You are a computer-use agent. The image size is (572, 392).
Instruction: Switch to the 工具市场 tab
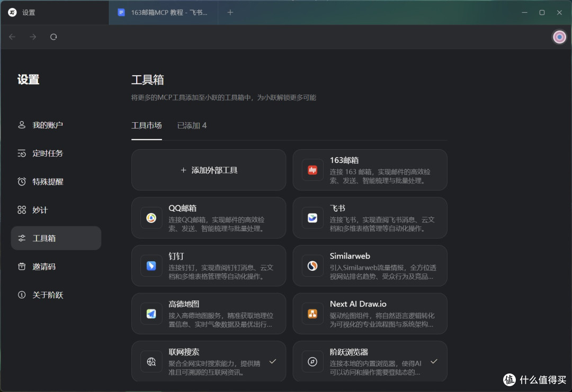point(146,126)
